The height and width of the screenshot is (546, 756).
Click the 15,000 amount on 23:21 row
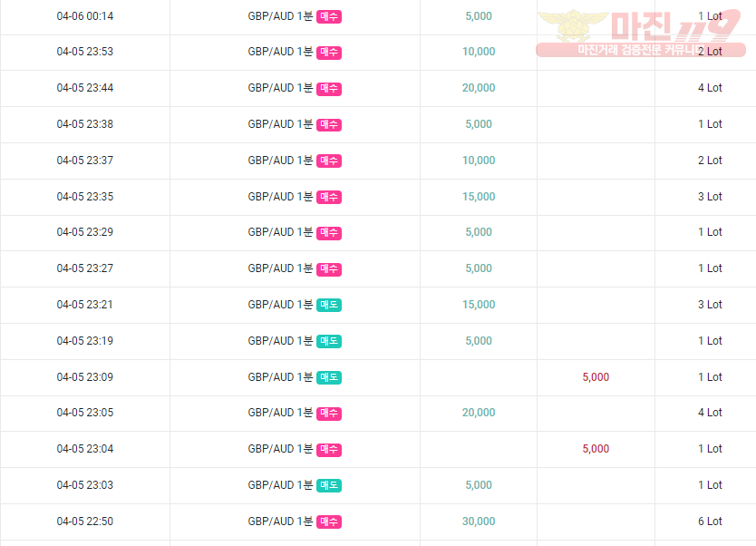[479, 305]
